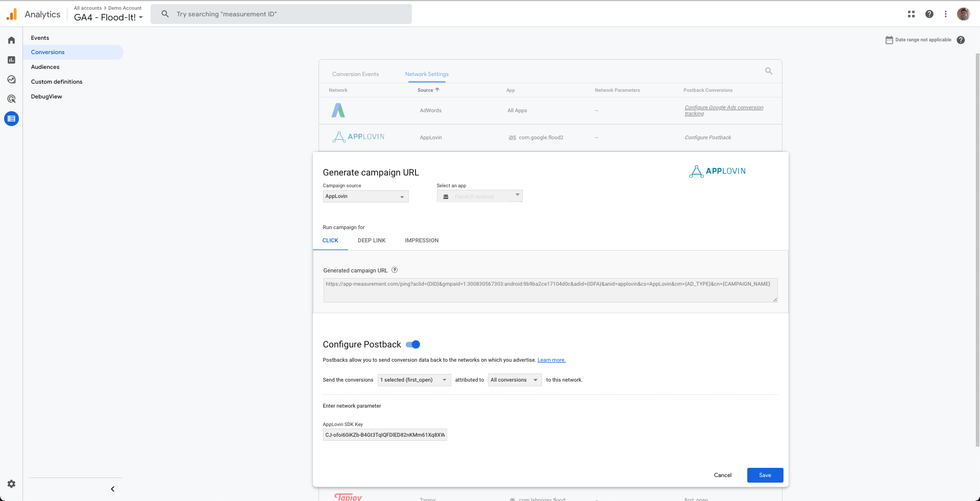The image size is (980, 501).
Task: Open the Campaign source dropdown
Action: coord(365,196)
